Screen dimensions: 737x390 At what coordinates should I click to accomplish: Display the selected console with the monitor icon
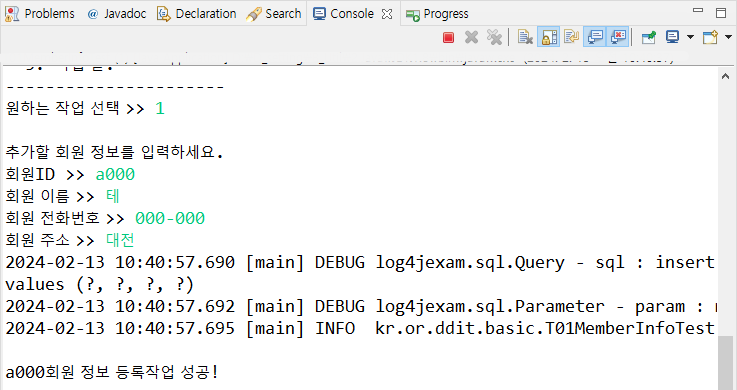pyautogui.click(x=673, y=37)
